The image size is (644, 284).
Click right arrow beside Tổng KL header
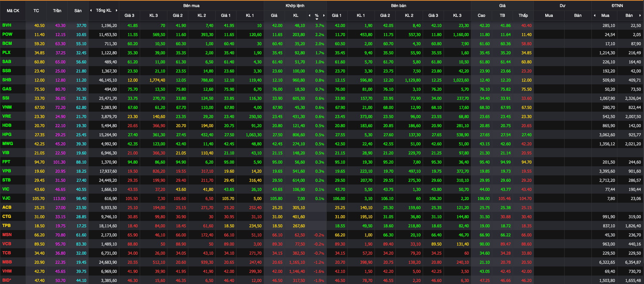[x=117, y=10]
